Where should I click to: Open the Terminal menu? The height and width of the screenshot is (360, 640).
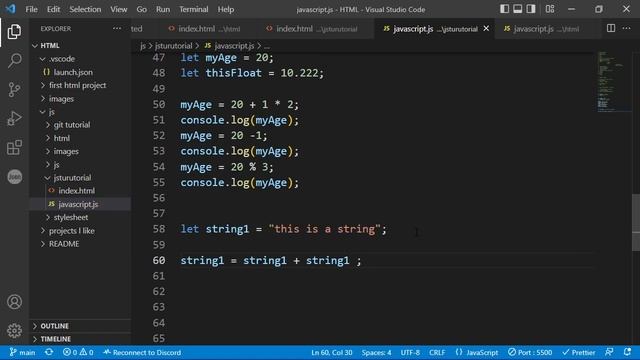193,9
